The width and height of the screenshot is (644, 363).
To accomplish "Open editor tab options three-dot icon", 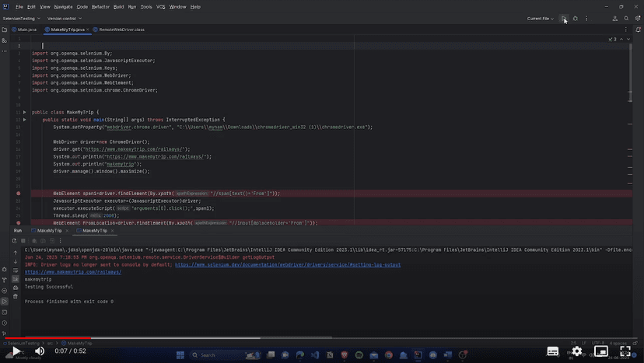I will click(626, 30).
